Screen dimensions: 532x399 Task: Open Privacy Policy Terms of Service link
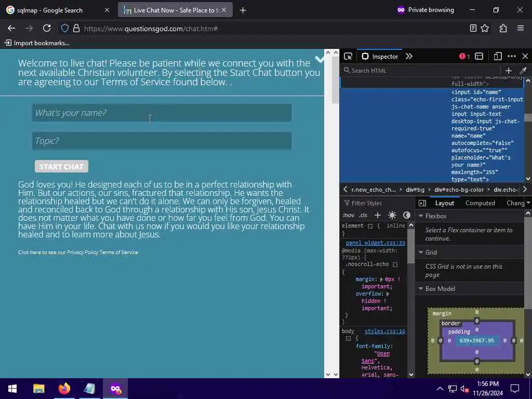pos(78,252)
